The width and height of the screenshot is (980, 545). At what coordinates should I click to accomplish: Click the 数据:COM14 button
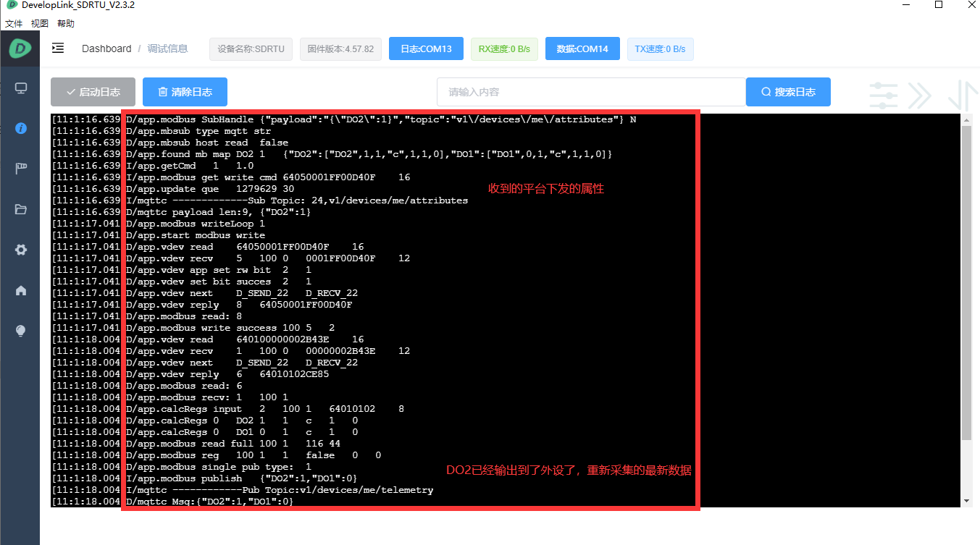[582, 49]
